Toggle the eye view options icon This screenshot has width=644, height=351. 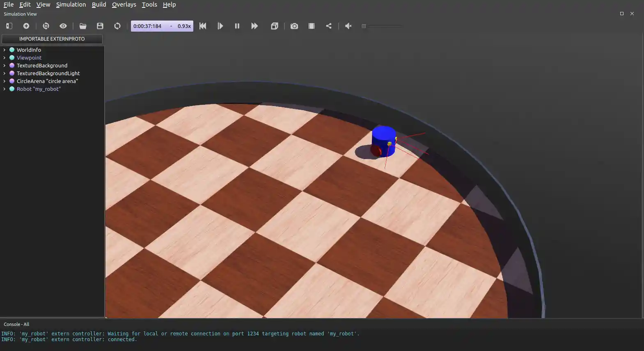pos(63,26)
